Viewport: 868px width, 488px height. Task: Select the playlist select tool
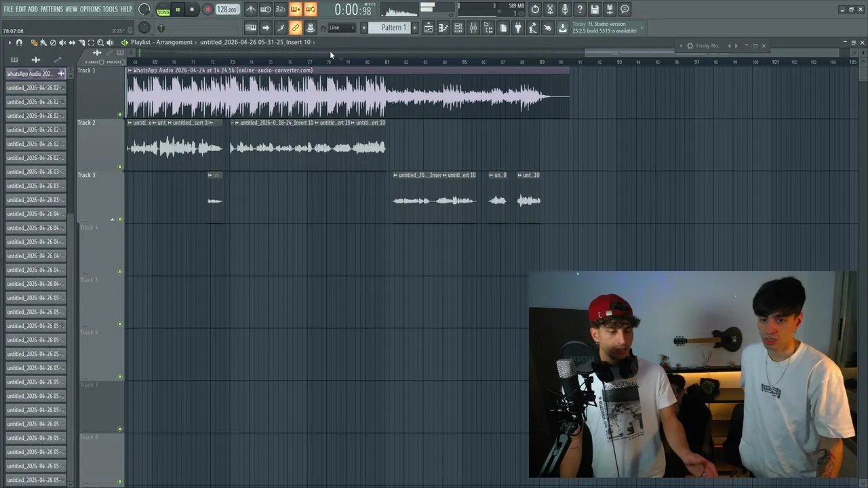pos(91,43)
